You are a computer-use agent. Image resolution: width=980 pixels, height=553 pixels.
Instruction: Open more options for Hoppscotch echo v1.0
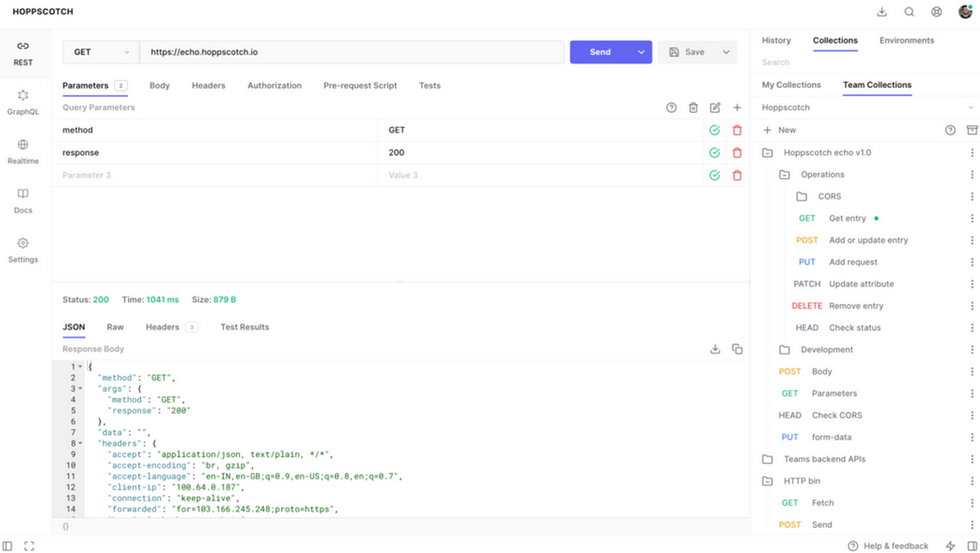tap(972, 152)
